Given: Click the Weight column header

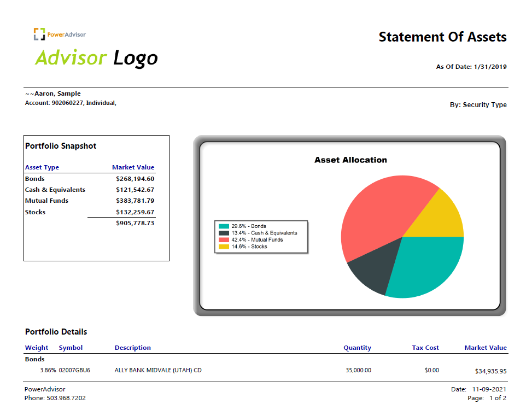Looking at the screenshot, I should coord(37,348).
